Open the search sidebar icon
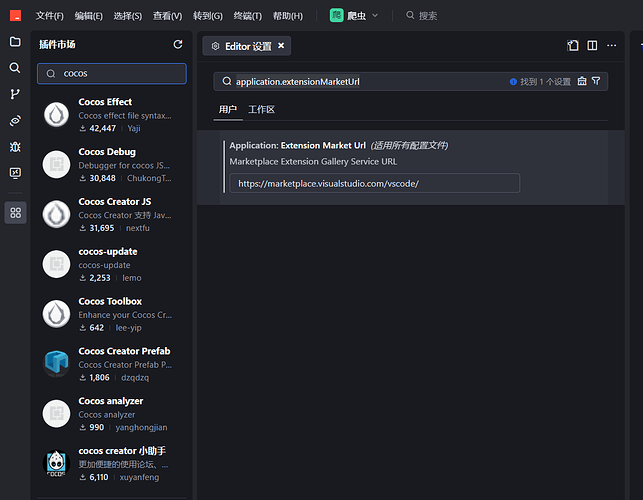This screenshot has height=500, width=643. tap(15, 68)
